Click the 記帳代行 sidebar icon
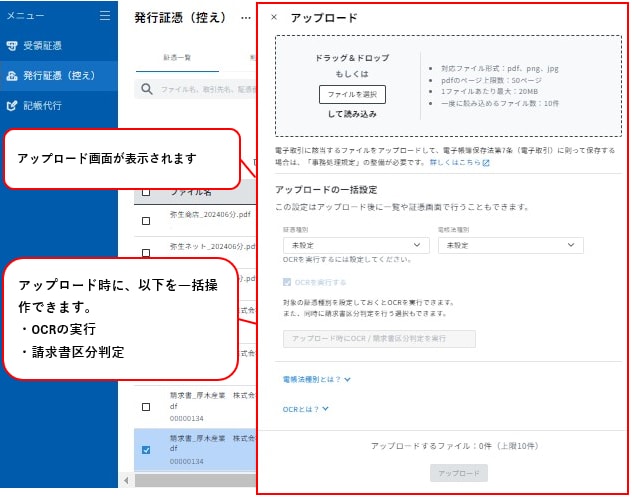 12,104
